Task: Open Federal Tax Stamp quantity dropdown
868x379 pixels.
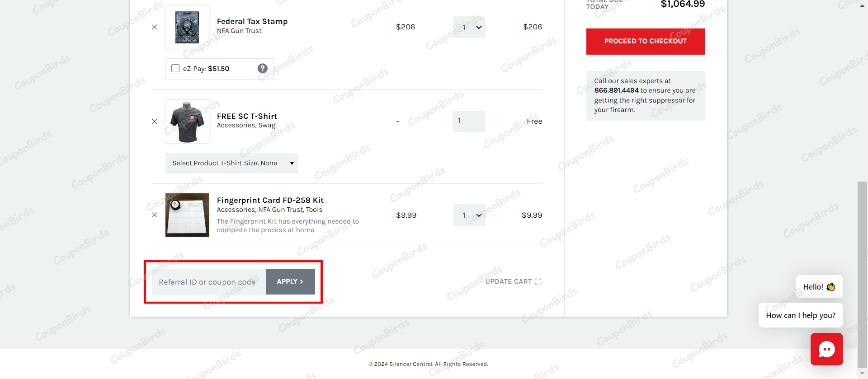Action: tap(469, 27)
